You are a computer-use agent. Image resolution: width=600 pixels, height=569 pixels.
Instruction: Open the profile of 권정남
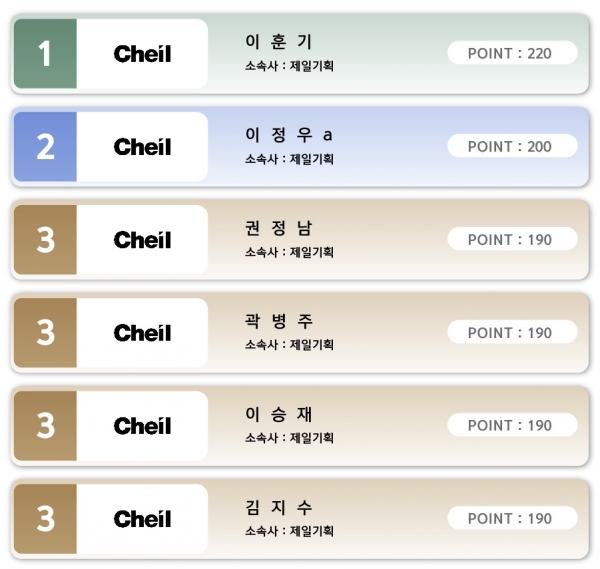point(279,228)
